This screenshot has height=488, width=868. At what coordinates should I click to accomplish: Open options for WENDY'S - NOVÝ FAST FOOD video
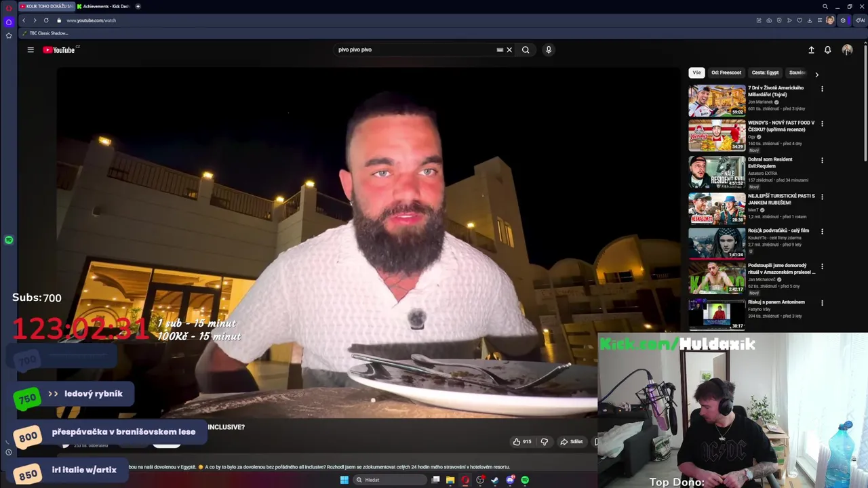tap(822, 124)
